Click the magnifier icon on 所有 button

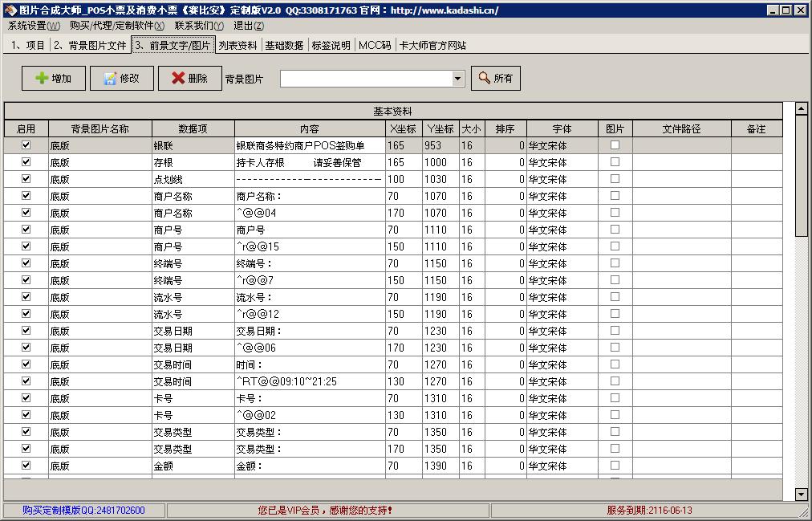coord(484,78)
